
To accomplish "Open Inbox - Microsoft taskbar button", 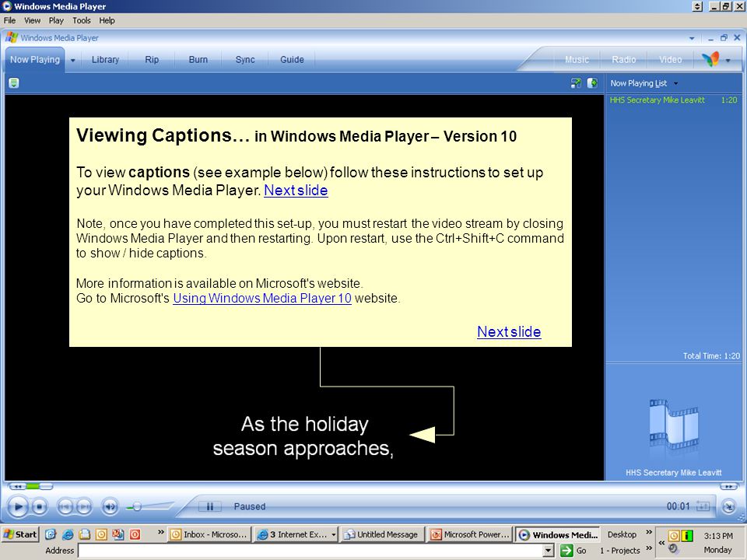I will coord(209,535).
